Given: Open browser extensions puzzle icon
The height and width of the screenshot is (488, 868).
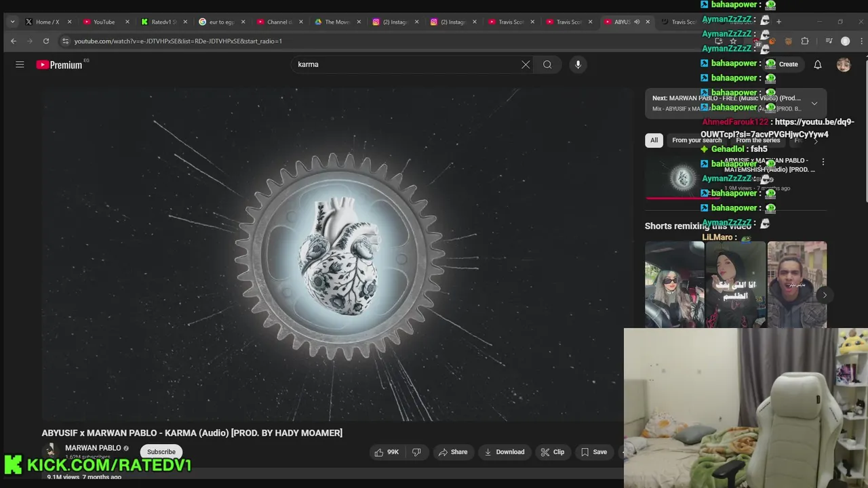Looking at the screenshot, I should click(x=805, y=41).
